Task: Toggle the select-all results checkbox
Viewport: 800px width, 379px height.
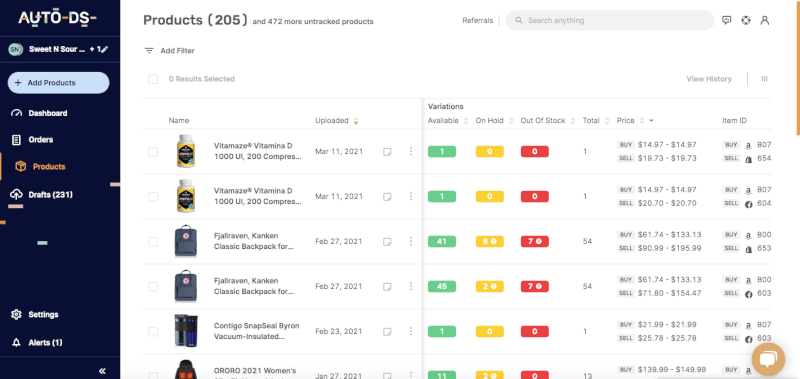Action: click(x=153, y=79)
